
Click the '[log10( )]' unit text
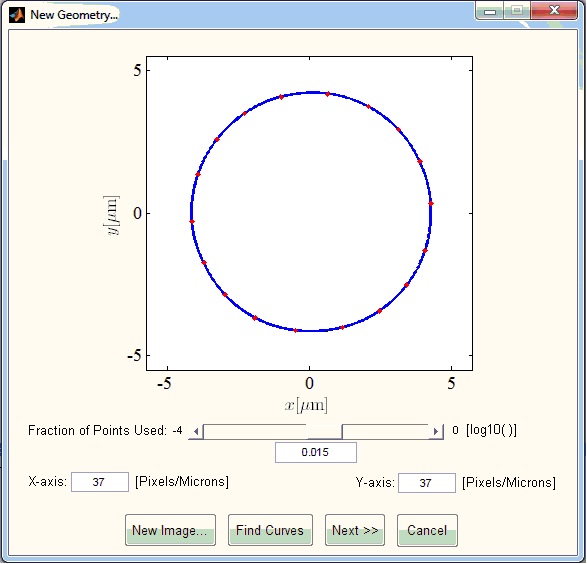pyautogui.click(x=491, y=430)
